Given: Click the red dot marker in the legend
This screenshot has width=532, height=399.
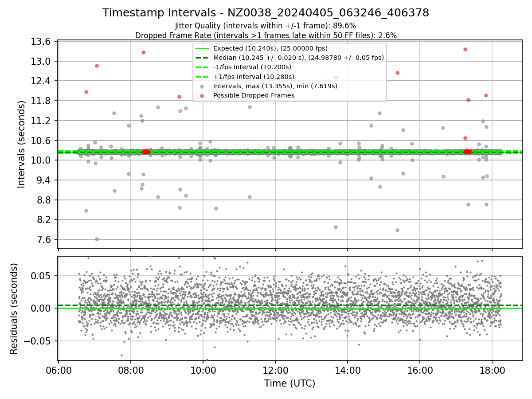Looking at the screenshot, I should [202, 95].
